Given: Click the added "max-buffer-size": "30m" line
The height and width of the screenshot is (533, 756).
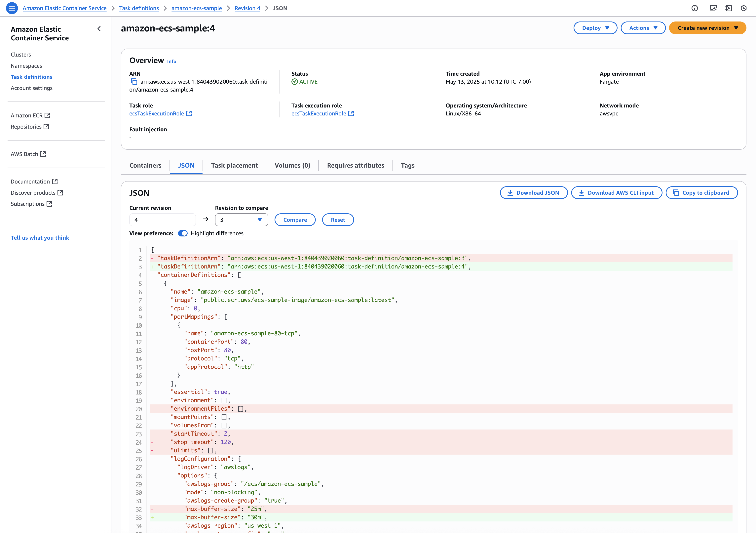Looking at the screenshot, I should [x=441, y=517].
